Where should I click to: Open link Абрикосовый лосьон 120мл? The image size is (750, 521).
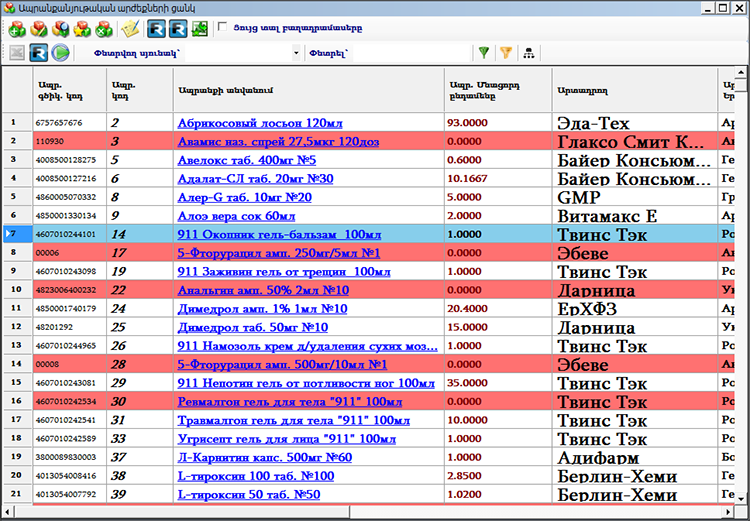click(260, 123)
